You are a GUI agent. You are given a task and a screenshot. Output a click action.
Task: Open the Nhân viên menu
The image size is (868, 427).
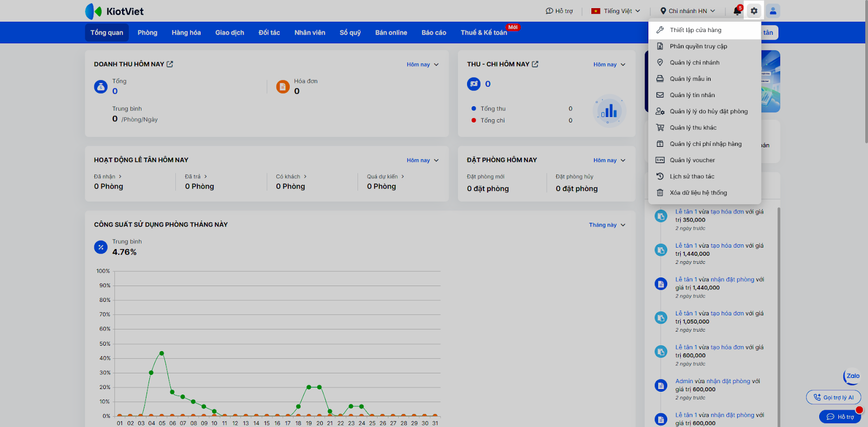(x=310, y=33)
